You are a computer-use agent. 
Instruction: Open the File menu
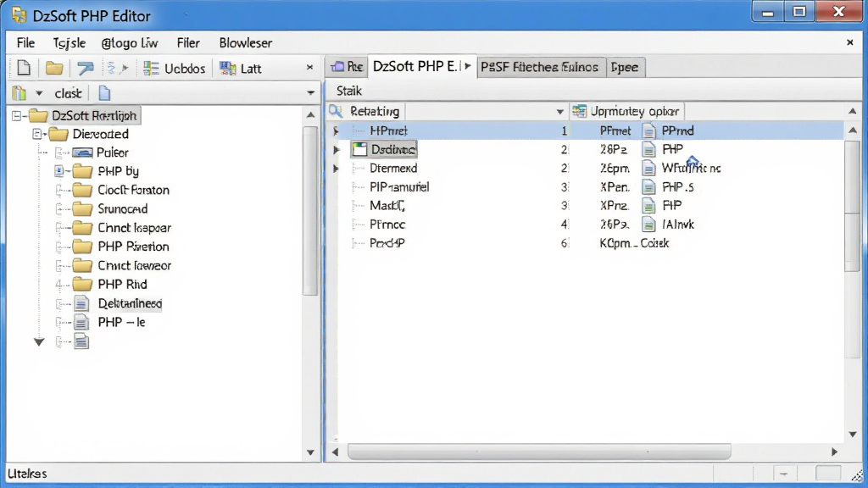point(25,43)
